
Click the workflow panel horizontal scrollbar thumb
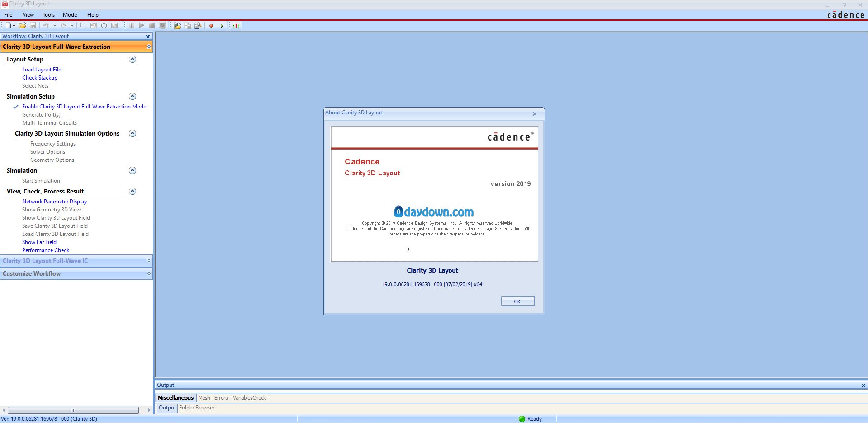(x=73, y=410)
